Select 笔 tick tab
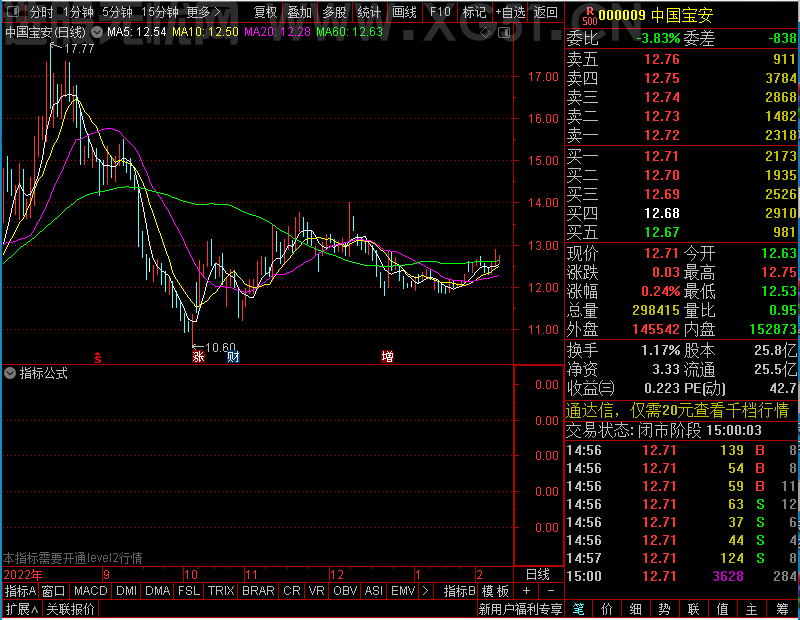The height and width of the screenshot is (620, 800). (x=579, y=609)
